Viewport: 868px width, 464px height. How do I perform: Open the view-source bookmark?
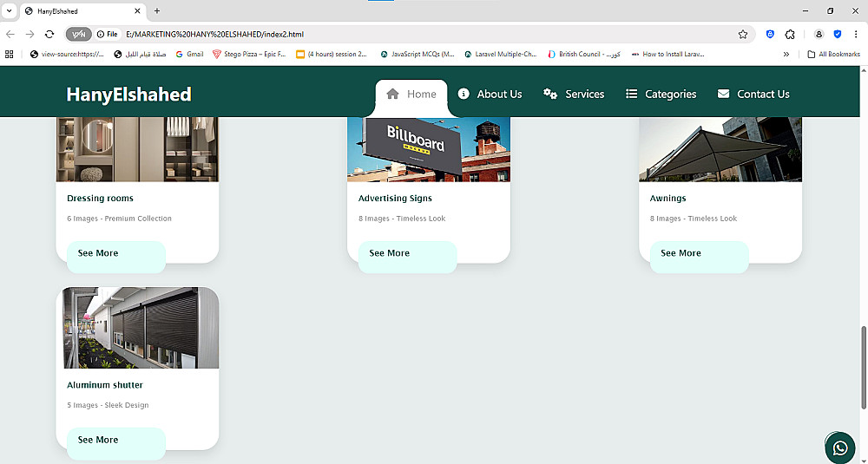(x=67, y=54)
